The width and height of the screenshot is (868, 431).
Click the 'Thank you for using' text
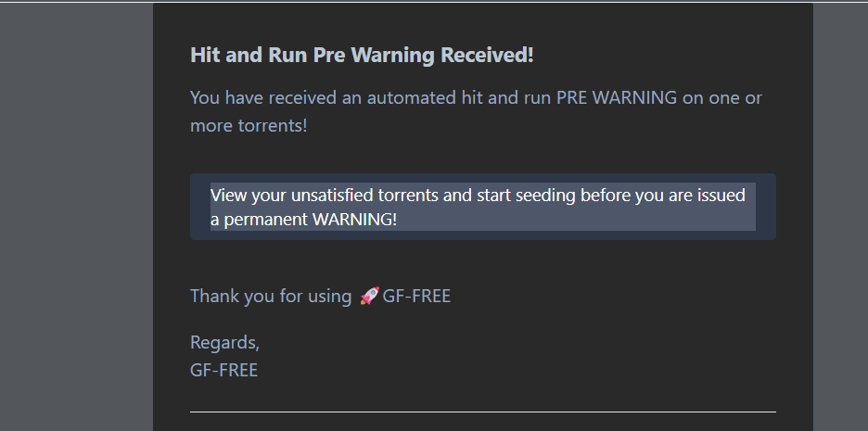click(x=271, y=297)
